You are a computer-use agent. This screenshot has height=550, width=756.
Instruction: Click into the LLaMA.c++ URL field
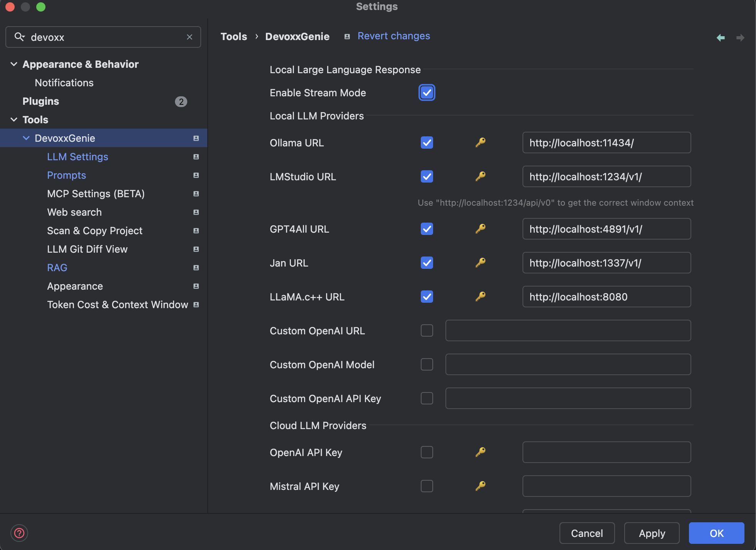[606, 297]
